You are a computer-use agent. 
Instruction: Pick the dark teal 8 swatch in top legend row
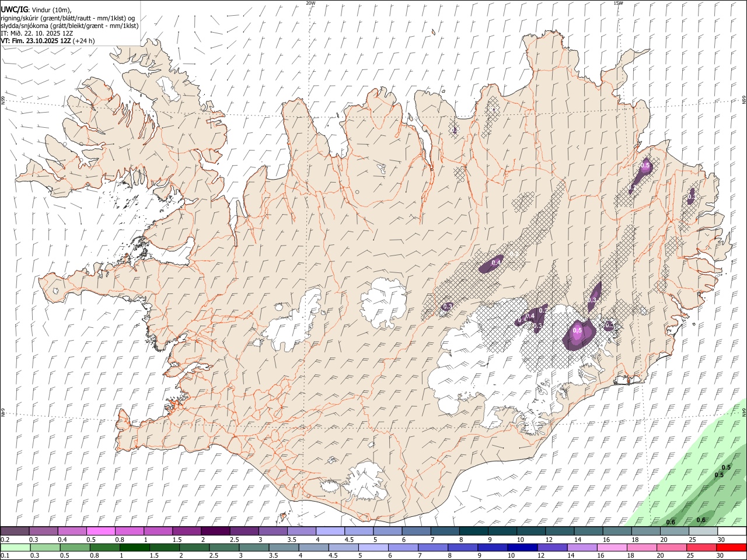click(x=473, y=531)
